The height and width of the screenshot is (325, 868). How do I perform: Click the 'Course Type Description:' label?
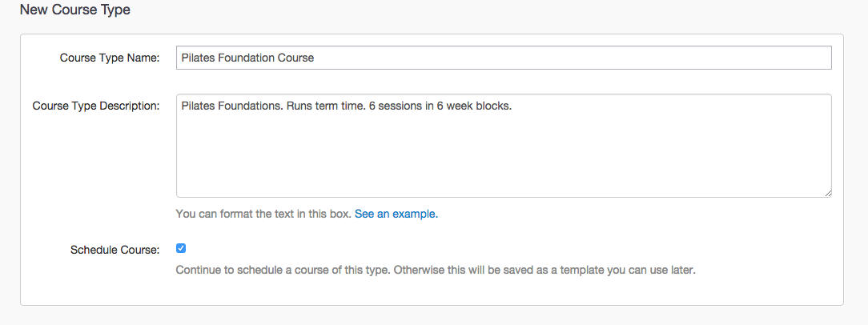tap(96, 106)
